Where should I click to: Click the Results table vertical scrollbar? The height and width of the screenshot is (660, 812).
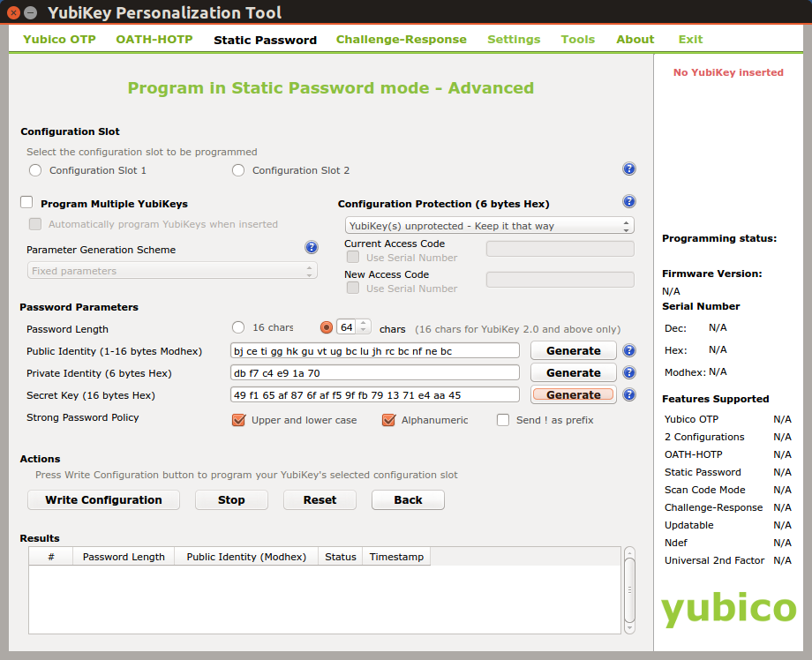pyautogui.click(x=629, y=590)
